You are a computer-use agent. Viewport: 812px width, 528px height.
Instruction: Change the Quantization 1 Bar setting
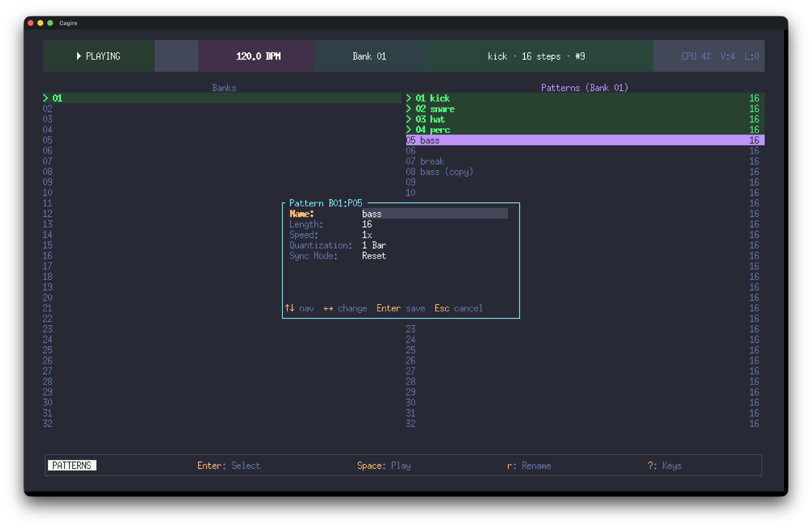(374, 245)
